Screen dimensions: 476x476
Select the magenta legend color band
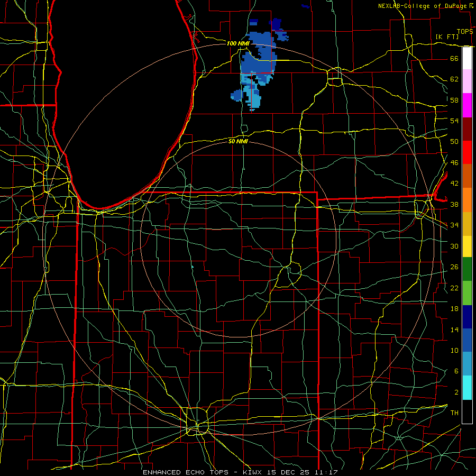coord(467,105)
